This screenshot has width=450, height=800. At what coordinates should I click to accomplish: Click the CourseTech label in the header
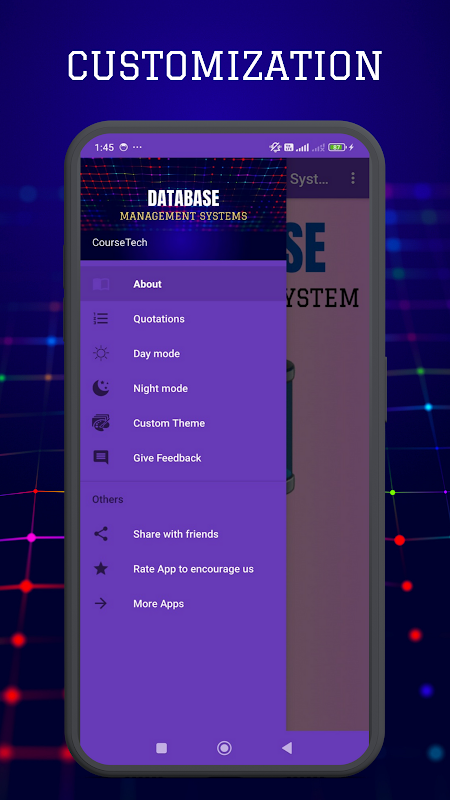click(x=120, y=242)
